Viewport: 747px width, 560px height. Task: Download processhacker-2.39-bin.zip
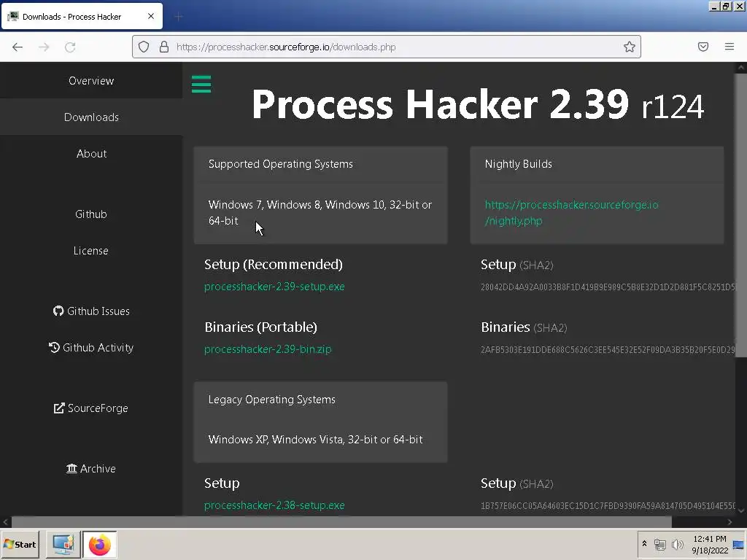click(268, 349)
